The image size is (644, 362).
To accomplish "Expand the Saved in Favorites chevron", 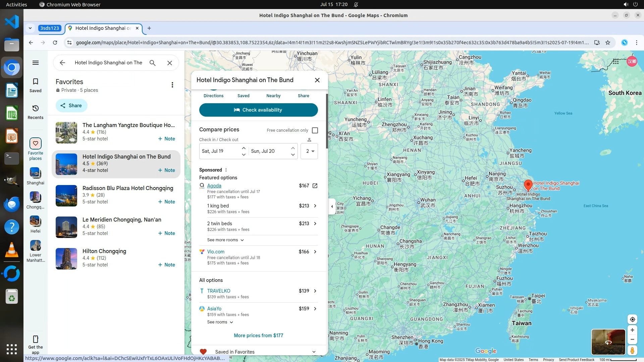I will 314,352.
